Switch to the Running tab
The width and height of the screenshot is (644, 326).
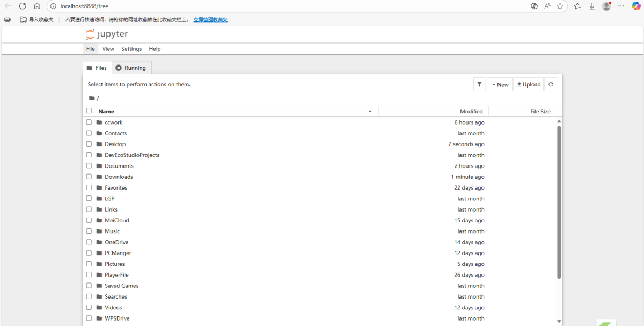click(x=131, y=68)
